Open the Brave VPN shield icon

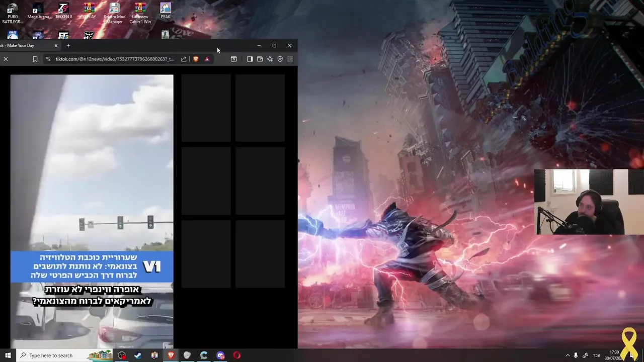[280, 59]
